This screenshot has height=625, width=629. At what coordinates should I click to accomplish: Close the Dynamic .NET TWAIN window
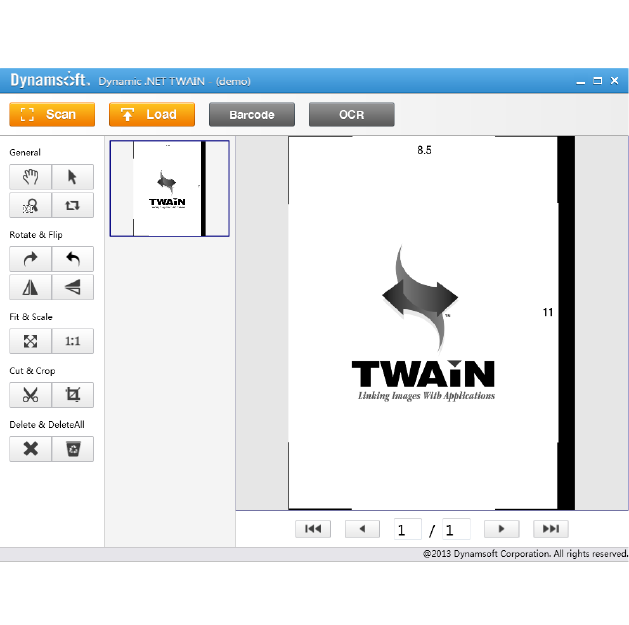click(614, 81)
